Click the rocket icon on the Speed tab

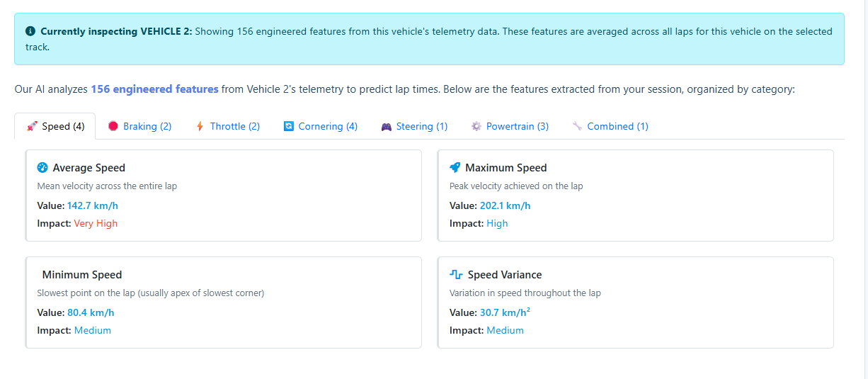coord(32,127)
